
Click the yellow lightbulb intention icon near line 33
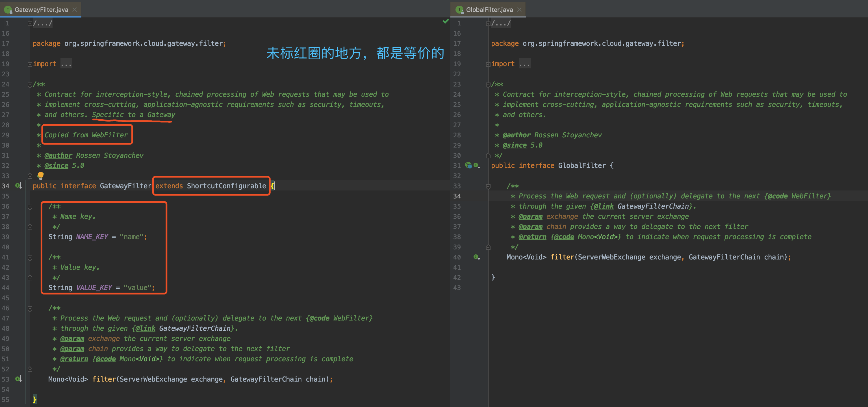(x=40, y=176)
